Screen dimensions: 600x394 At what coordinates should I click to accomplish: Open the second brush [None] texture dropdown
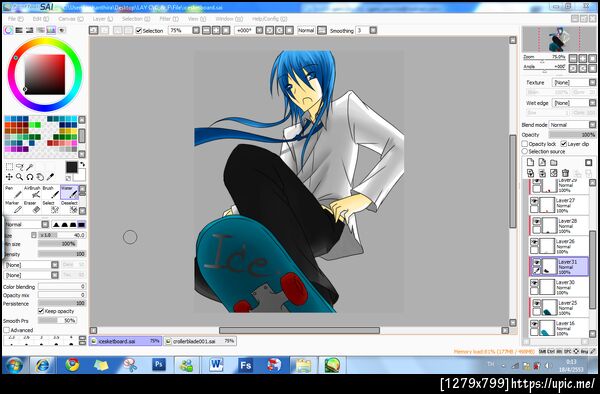(55, 275)
